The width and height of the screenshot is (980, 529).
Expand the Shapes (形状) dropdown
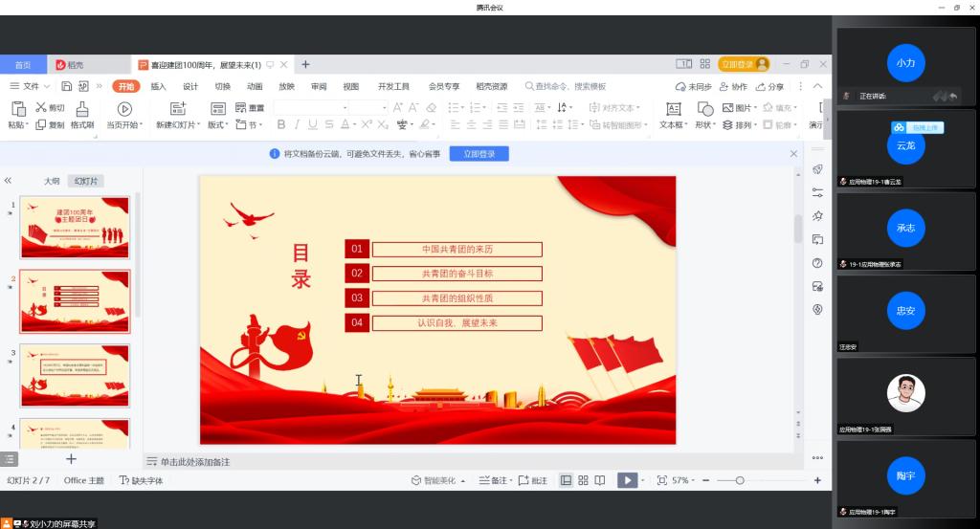(x=705, y=125)
